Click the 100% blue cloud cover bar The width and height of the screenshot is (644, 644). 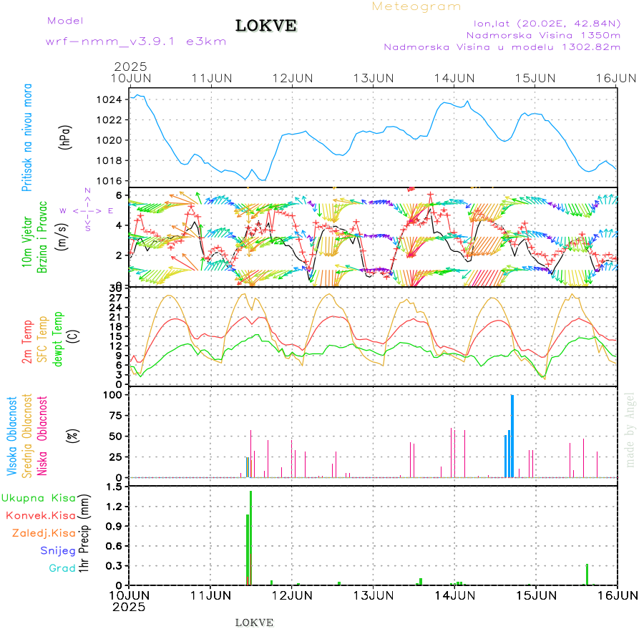click(512, 436)
